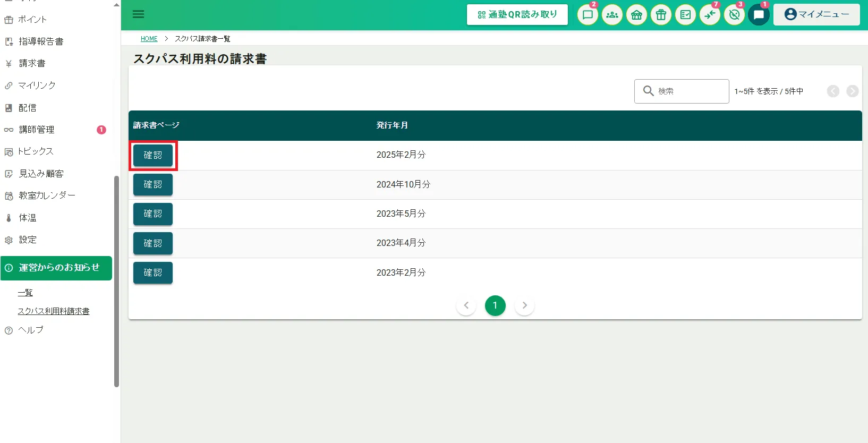The width and height of the screenshot is (868, 443).
Task: Click the sidebar vertical scrollbar
Action: 116,282
